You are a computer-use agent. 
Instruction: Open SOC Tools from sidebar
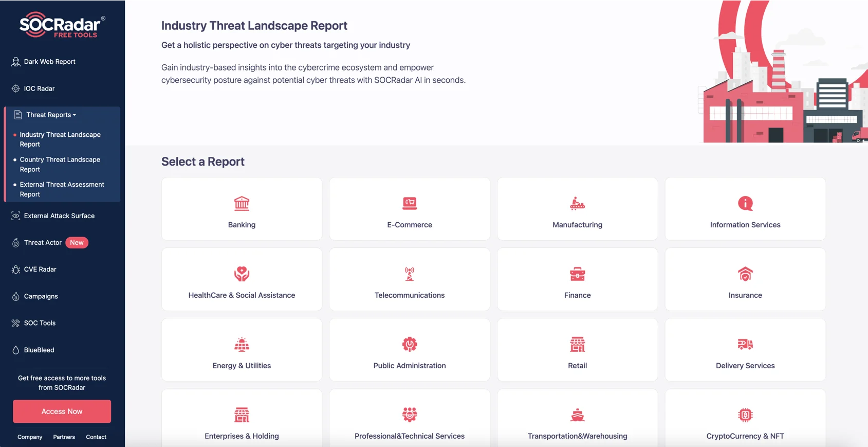coord(40,323)
